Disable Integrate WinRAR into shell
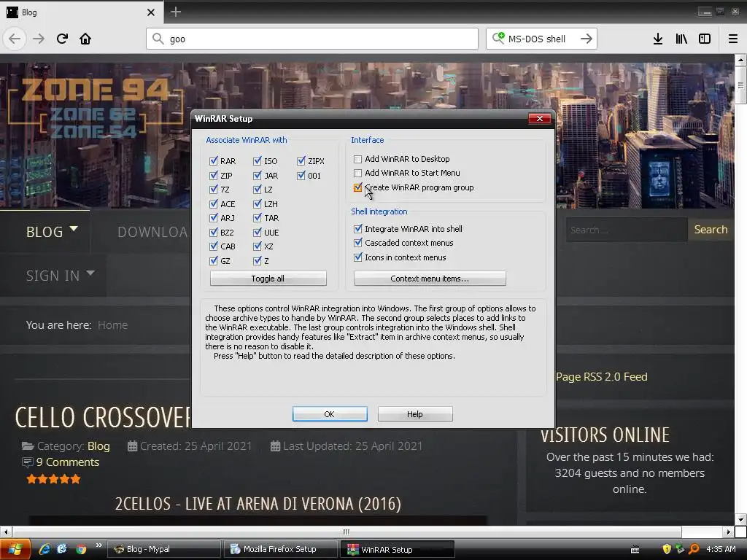Screen dimensions: 747x560 point(357,228)
